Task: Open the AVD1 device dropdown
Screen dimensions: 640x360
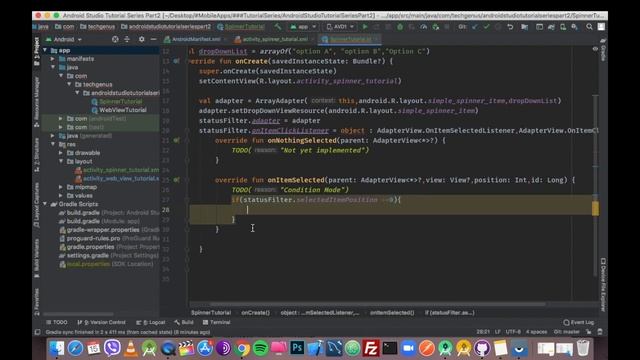Action: [340, 27]
